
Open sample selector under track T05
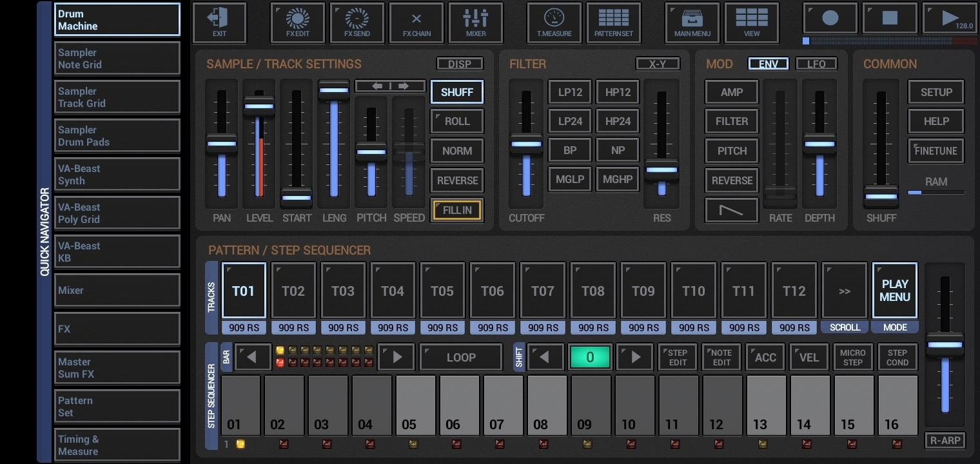(x=442, y=327)
